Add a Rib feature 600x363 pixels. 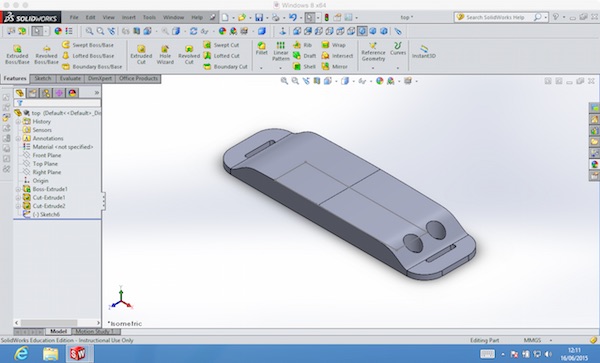[x=302, y=45]
